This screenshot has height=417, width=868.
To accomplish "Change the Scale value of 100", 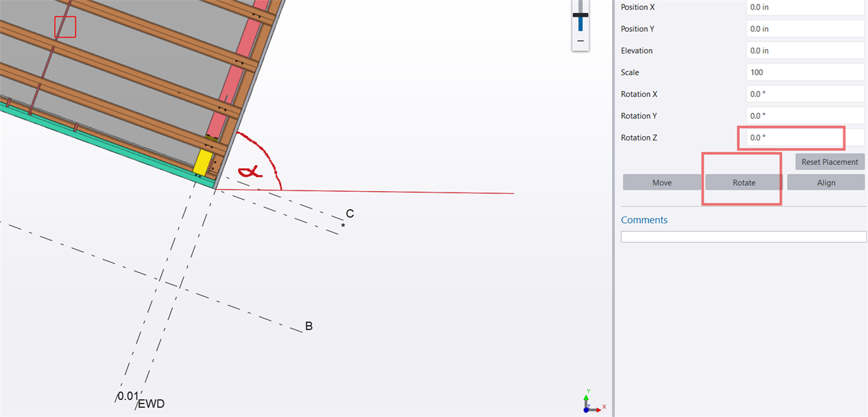I will coord(804,72).
